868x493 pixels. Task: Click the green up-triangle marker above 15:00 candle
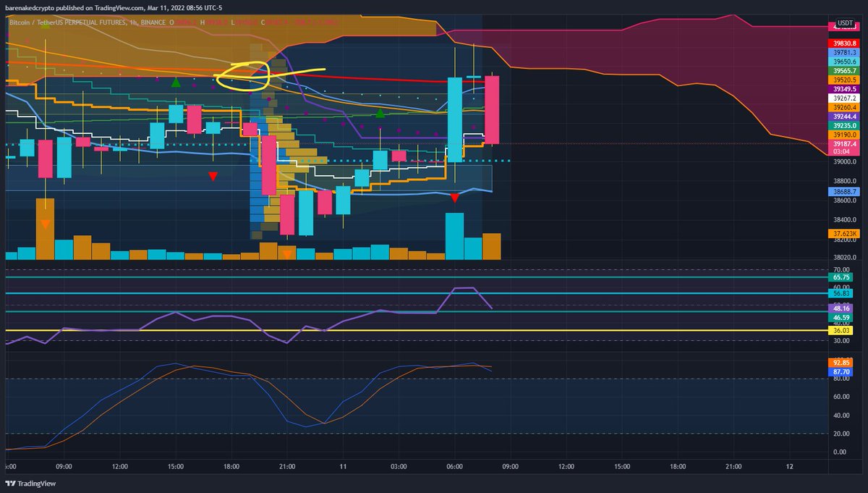coord(176,83)
